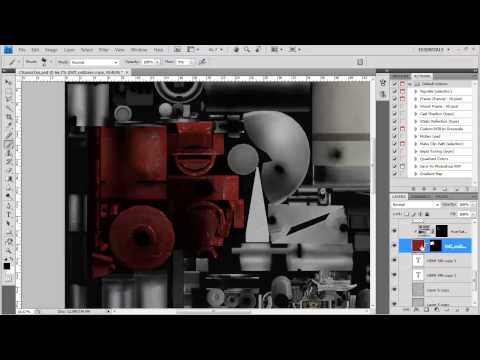Open the Image menu
The width and height of the screenshot is (480, 360).
[51, 50]
